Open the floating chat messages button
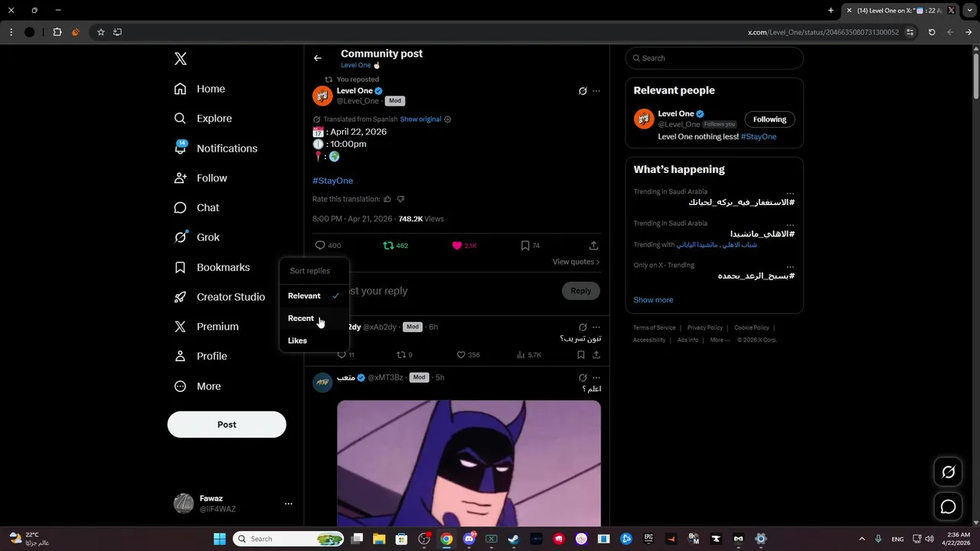 949,507
